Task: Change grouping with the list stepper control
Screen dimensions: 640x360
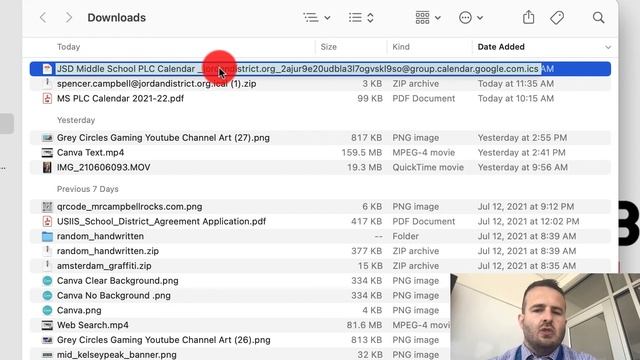Action: click(x=361, y=18)
